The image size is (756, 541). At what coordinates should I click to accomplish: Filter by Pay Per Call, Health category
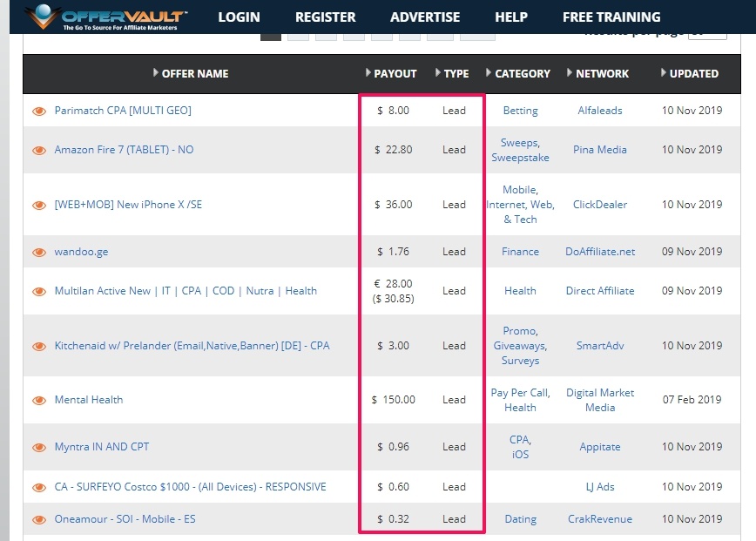tap(520, 400)
